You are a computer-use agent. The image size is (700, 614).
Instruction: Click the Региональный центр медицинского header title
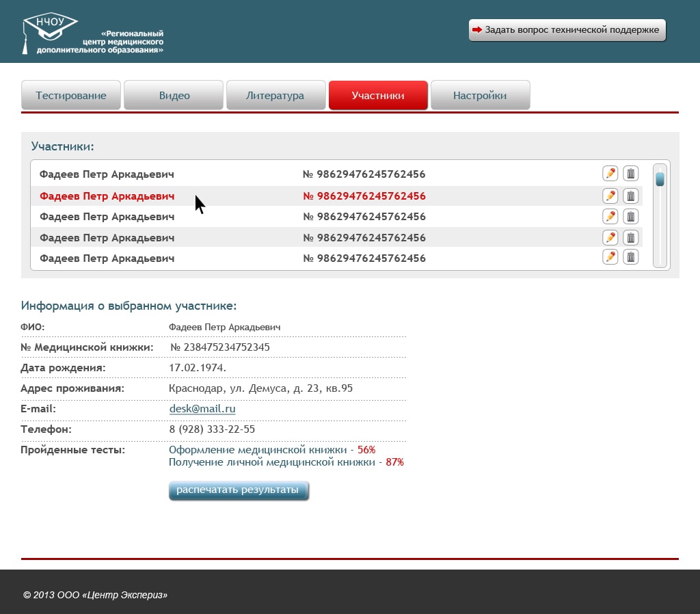coord(100,42)
